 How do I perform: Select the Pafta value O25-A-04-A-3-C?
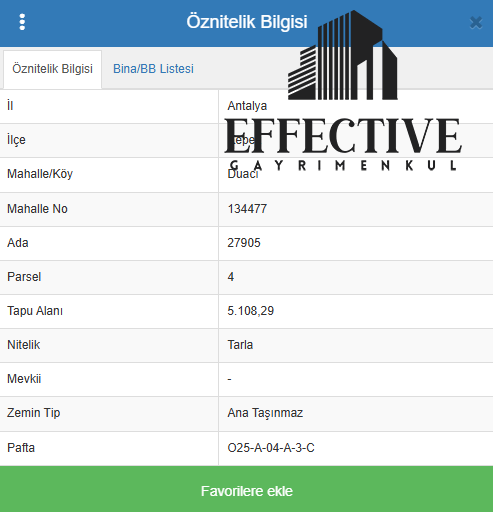click(271, 448)
